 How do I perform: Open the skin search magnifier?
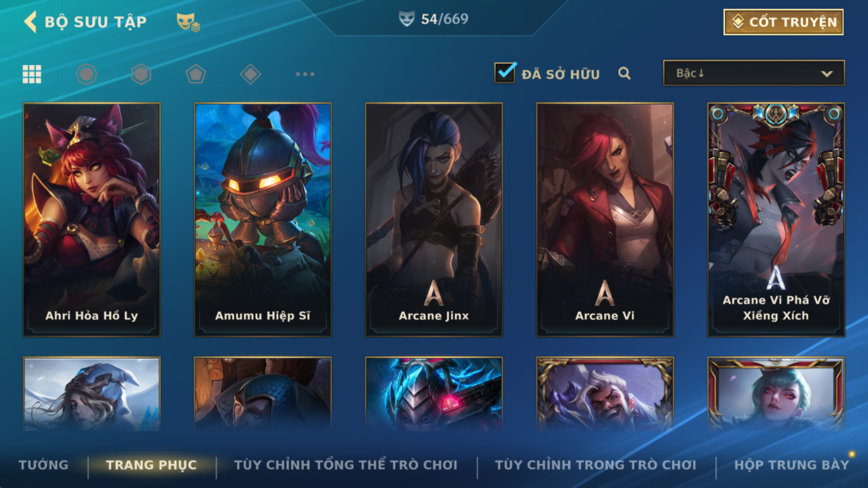pyautogui.click(x=624, y=73)
